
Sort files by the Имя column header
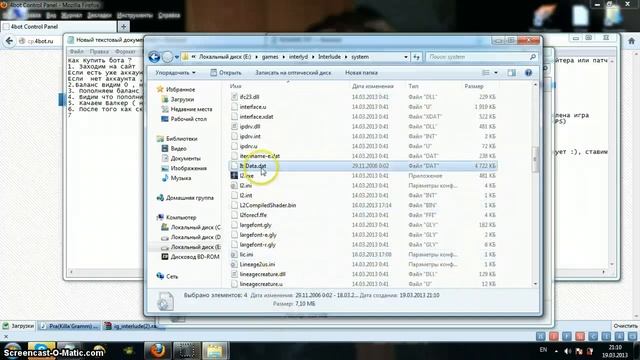click(236, 86)
